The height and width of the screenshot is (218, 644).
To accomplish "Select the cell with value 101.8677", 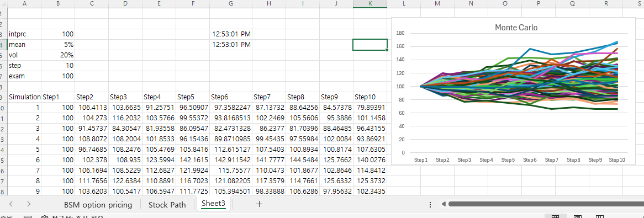I will click(302, 171).
